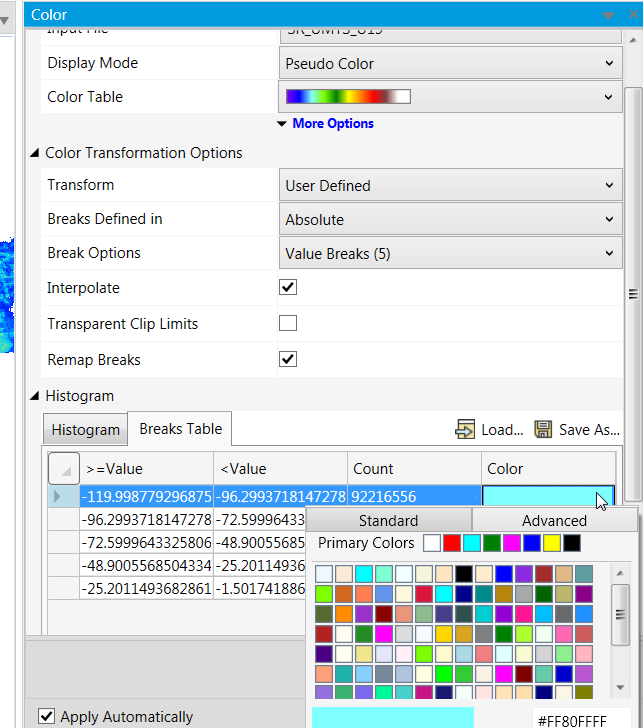643x728 pixels.
Task: Disable Apply Automatically checkbox
Action: point(46,716)
